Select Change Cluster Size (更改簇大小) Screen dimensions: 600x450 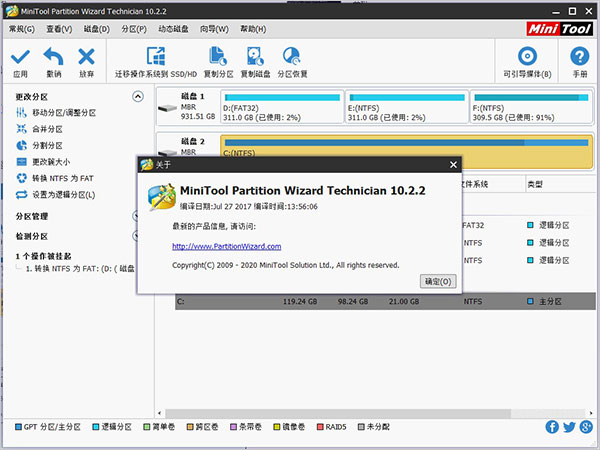click(x=43, y=162)
